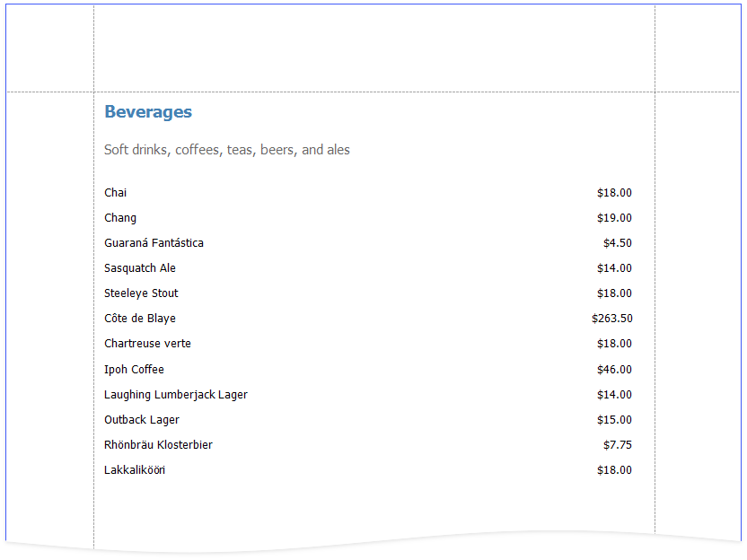Click the $263.50 price value

click(611, 319)
